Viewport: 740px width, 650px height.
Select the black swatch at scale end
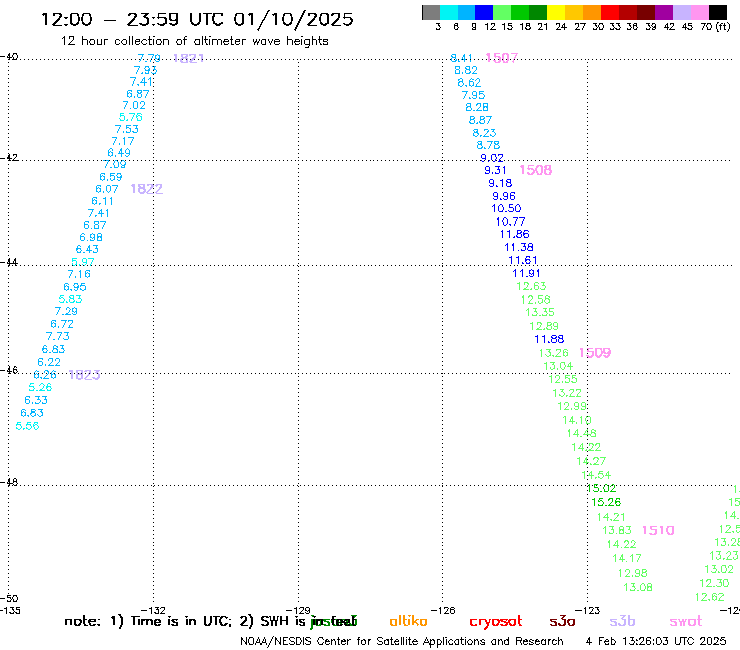tap(718, 12)
